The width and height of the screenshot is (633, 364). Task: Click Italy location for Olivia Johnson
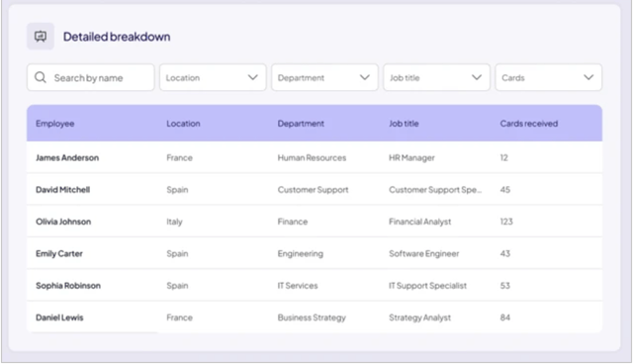click(x=174, y=222)
